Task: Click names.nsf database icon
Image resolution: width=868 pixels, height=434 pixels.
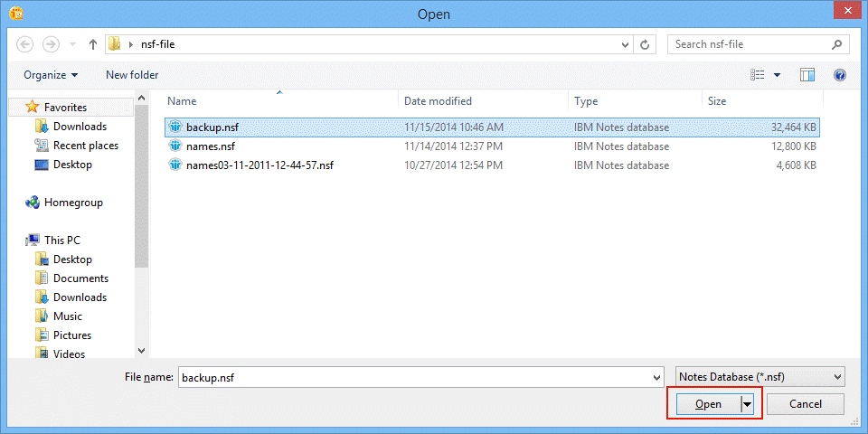Action: pos(176,146)
